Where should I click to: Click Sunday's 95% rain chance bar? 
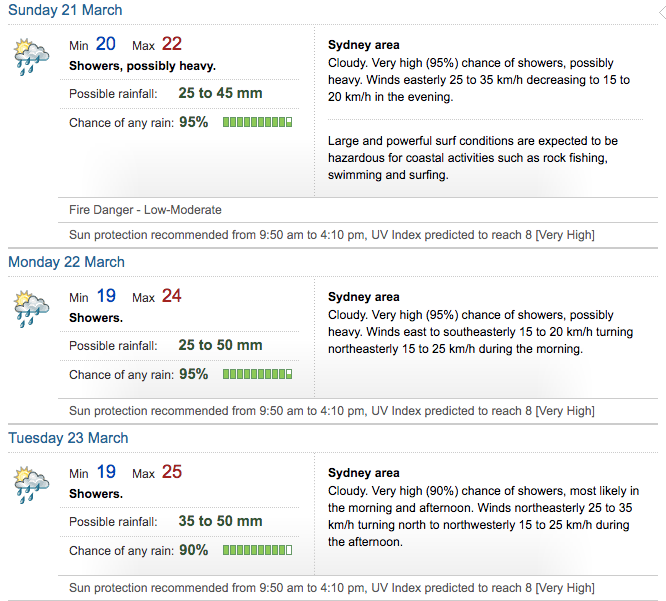(x=257, y=122)
